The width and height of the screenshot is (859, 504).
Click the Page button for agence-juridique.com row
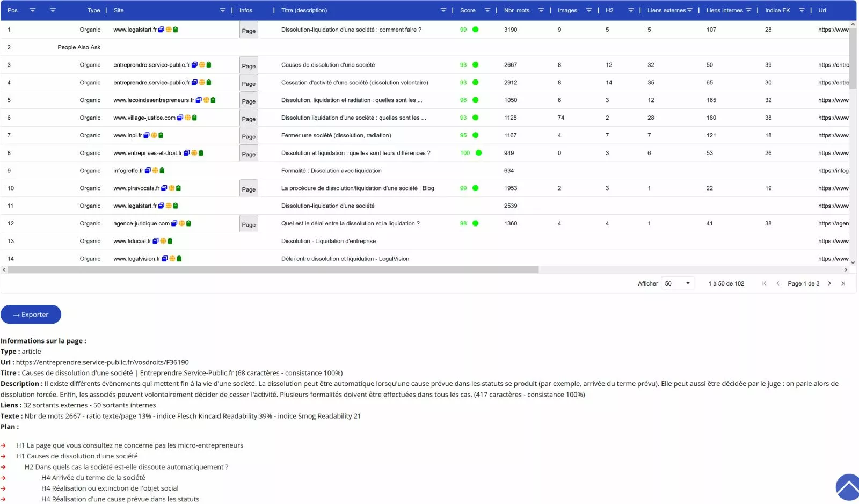point(249,224)
